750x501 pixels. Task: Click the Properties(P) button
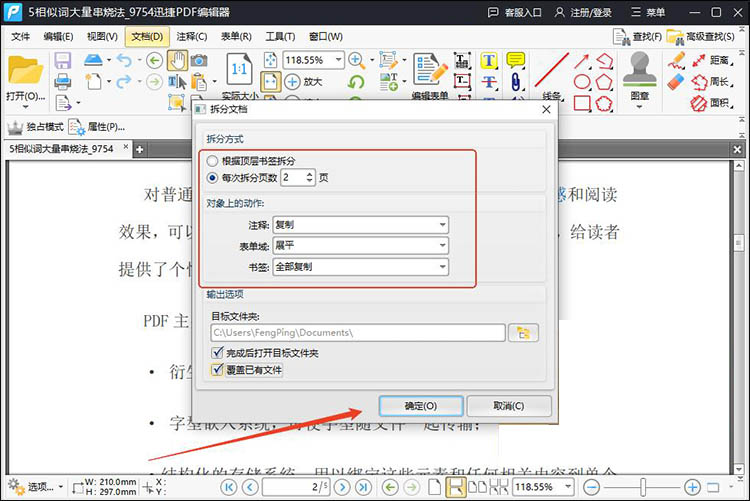coord(97,127)
